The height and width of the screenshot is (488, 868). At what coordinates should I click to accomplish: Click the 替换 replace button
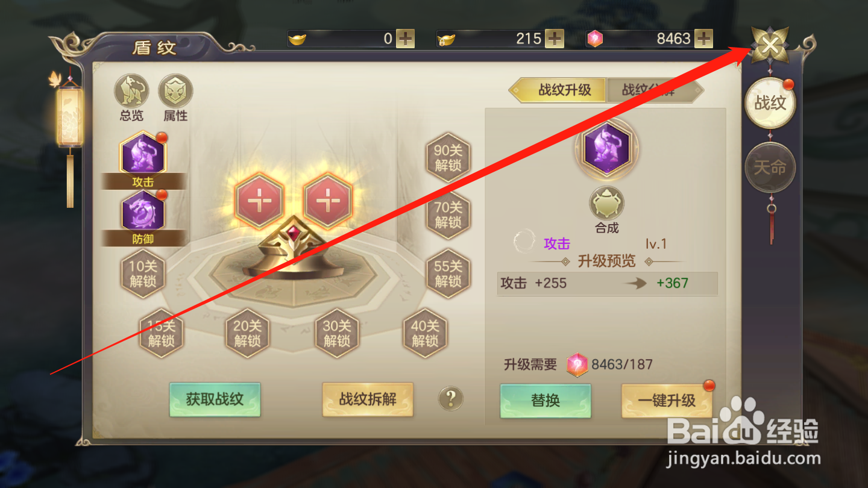(x=546, y=401)
